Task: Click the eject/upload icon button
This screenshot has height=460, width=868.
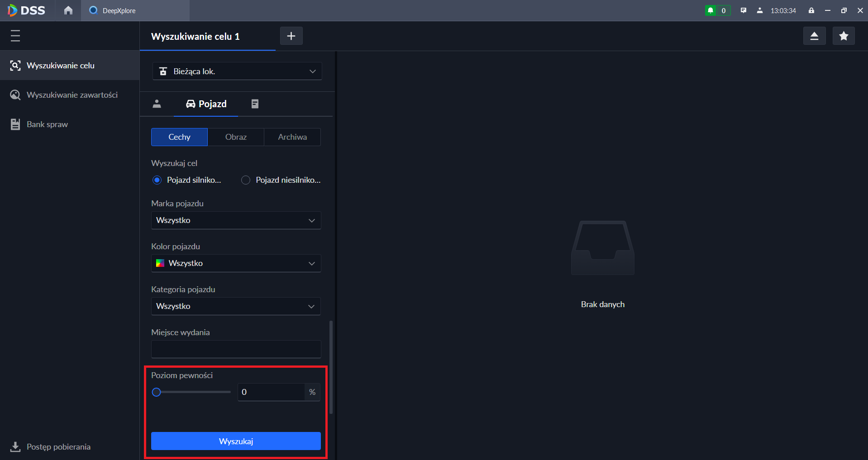Action: (x=814, y=36)
